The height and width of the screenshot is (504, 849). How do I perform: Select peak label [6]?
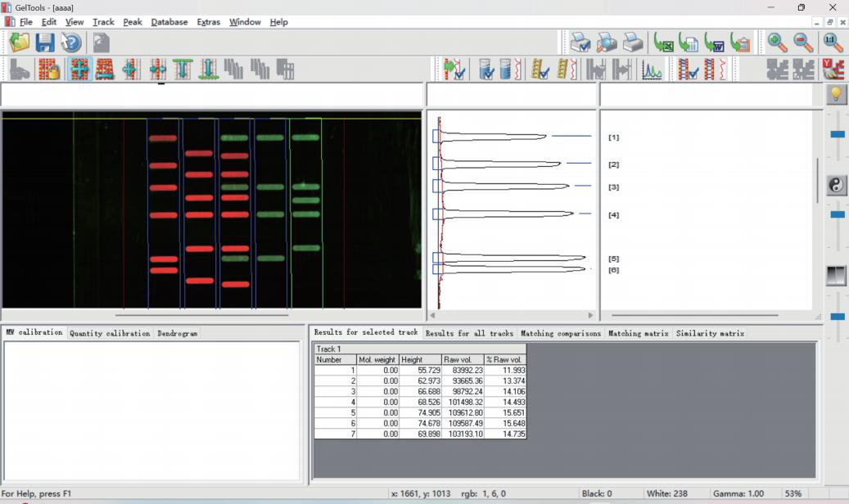pyautogui.click(x=613, y=270)
